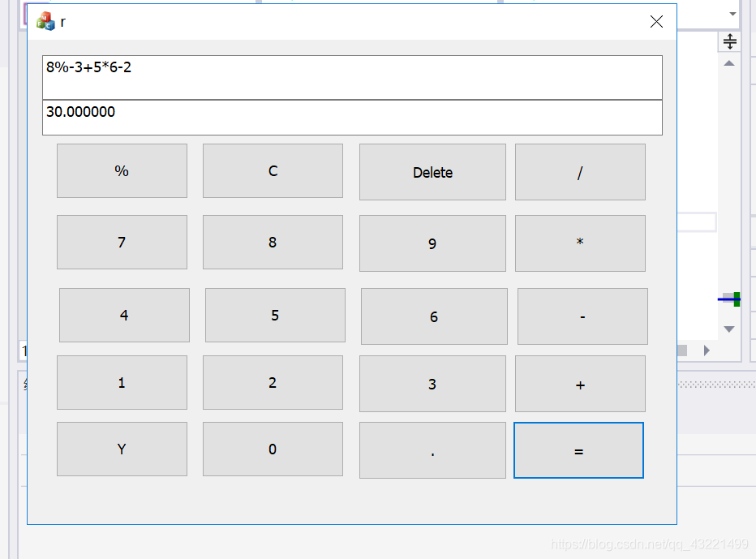Click the result field showing 30.000000

point(352,118)
